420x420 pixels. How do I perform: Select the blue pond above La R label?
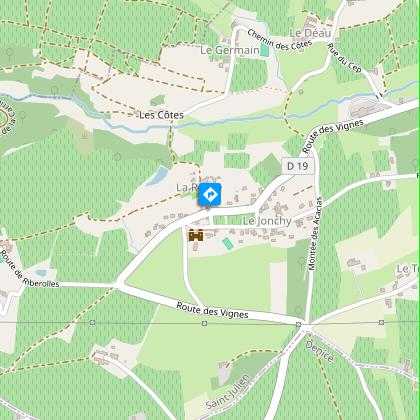click(x=158, y=176)
